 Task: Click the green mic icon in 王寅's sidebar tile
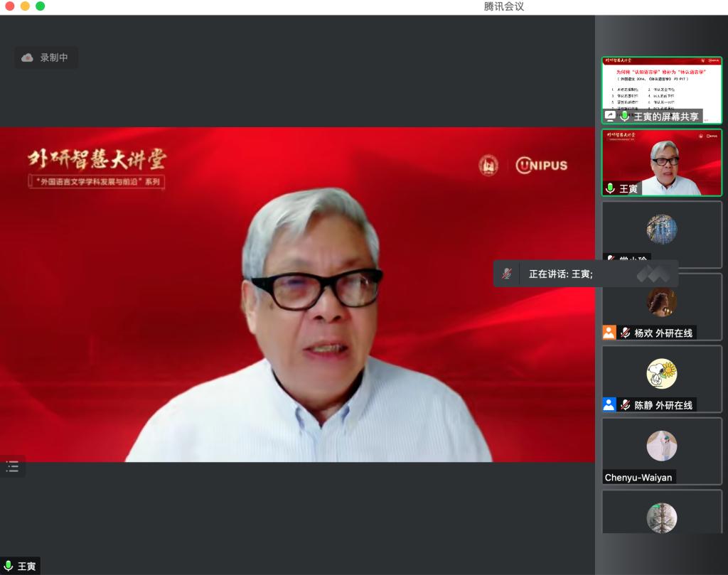pyautogui.click(x=609, y=188)
